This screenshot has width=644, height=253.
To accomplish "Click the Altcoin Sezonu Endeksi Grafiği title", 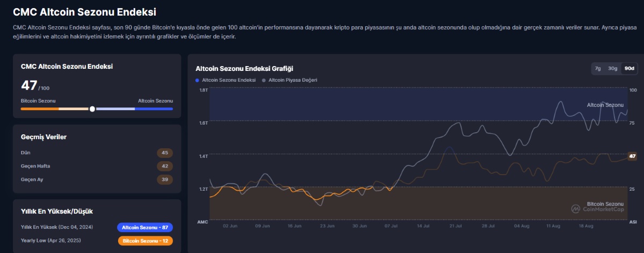I will (244, 69).
